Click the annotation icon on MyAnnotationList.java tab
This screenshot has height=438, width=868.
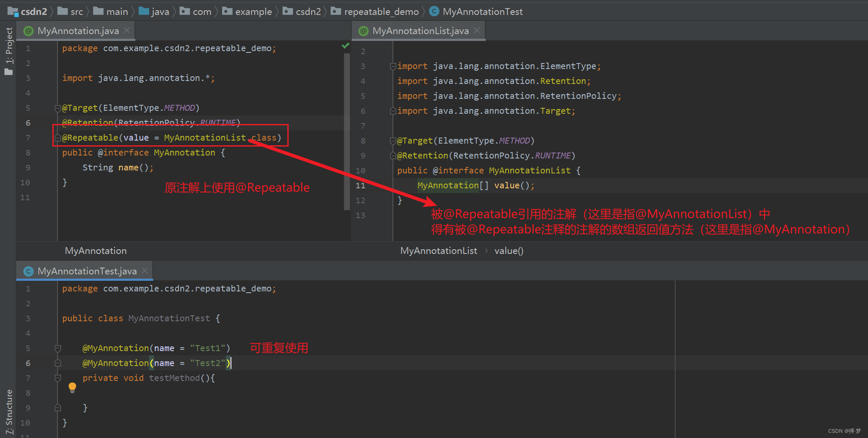tap(364, 31)
